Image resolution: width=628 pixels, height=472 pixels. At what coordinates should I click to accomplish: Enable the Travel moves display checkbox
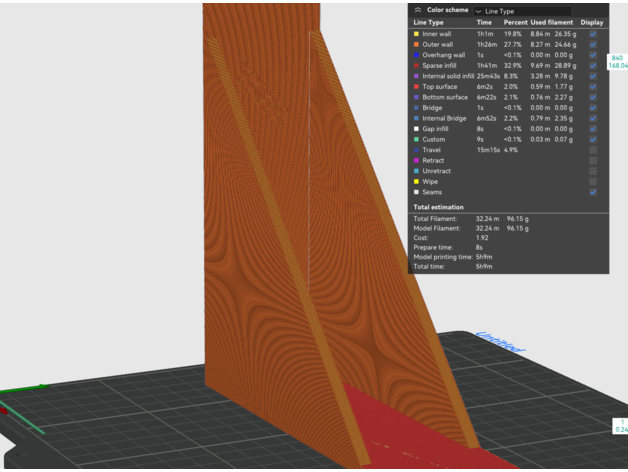pyautogui.click(x=593, y=150)
